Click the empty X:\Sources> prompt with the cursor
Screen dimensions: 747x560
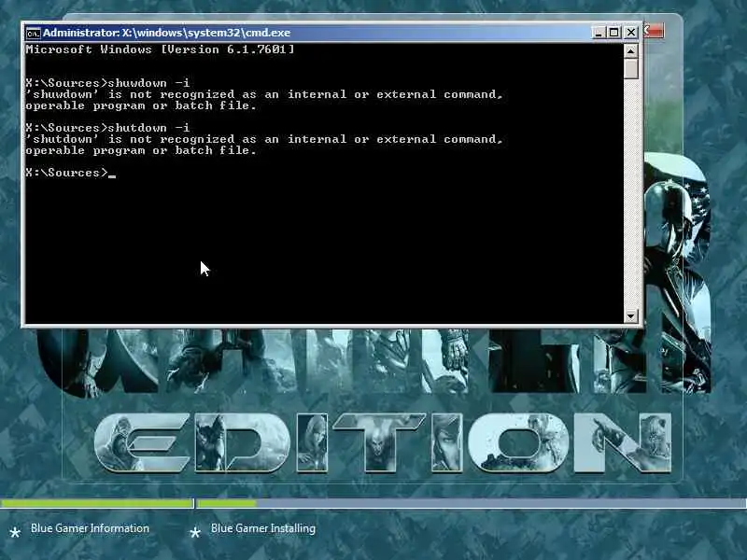tap(71, 173)
